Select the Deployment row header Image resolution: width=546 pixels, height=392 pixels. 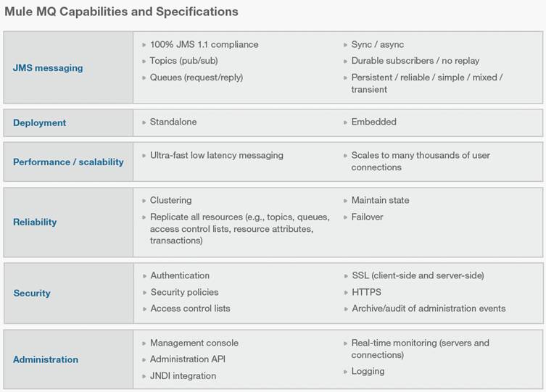tap(39, 123)
